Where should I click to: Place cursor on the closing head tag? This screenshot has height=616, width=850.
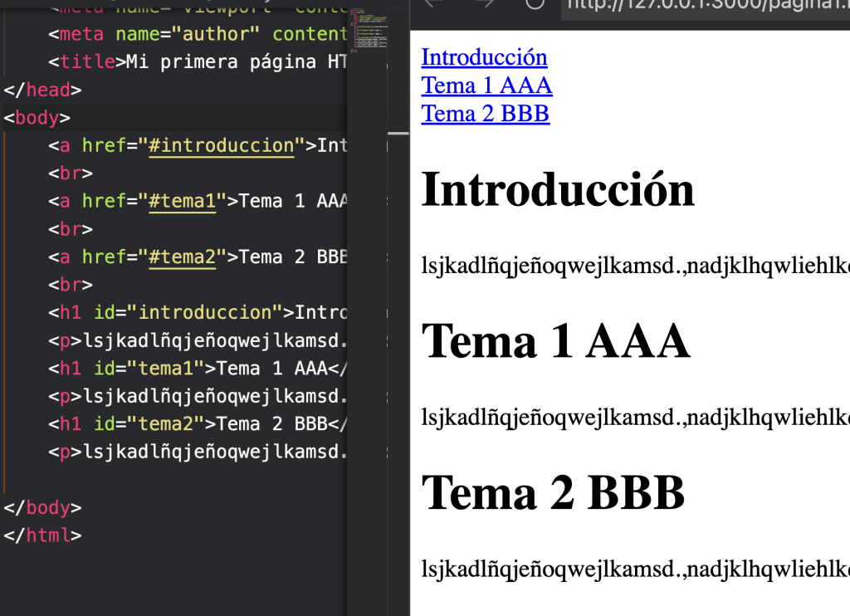click(43, 90)
